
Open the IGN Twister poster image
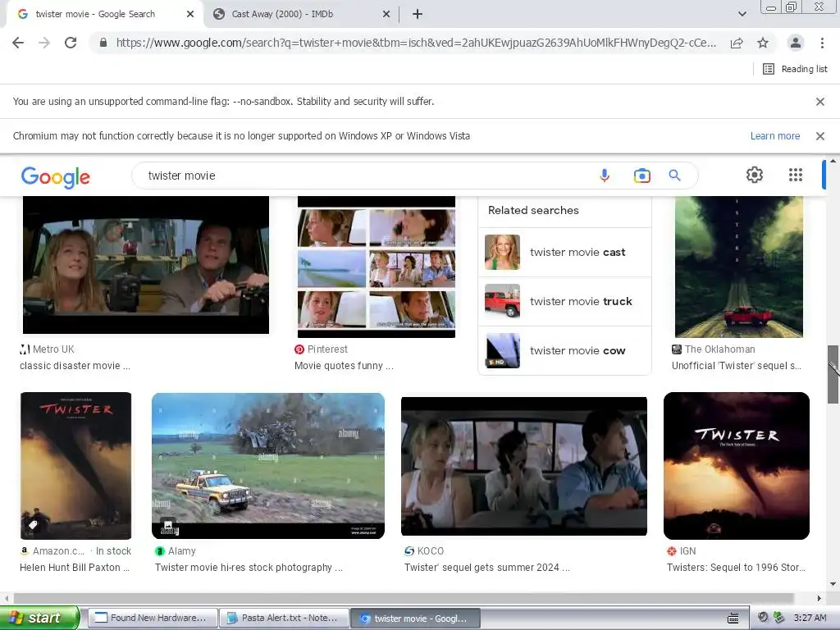click(736, 466)
